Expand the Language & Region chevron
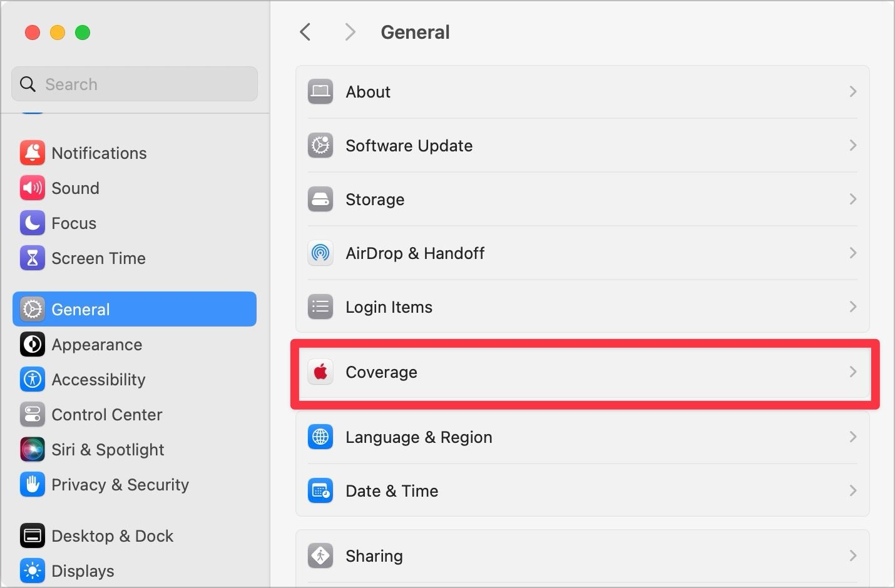Viewport: 895px width, 588px height. pyautogui.click(x=852, y=437)
